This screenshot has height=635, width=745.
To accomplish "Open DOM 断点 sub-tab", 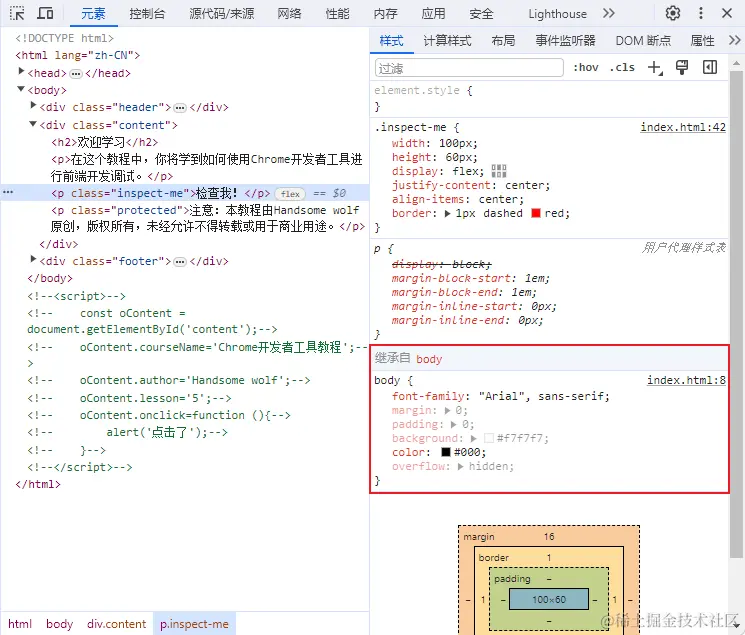I will 643,41.
